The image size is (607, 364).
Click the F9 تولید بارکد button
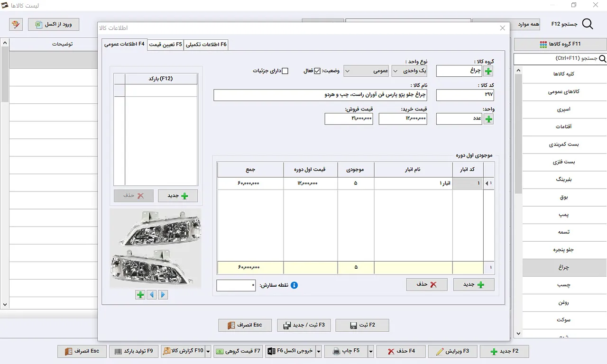[134, 351]
